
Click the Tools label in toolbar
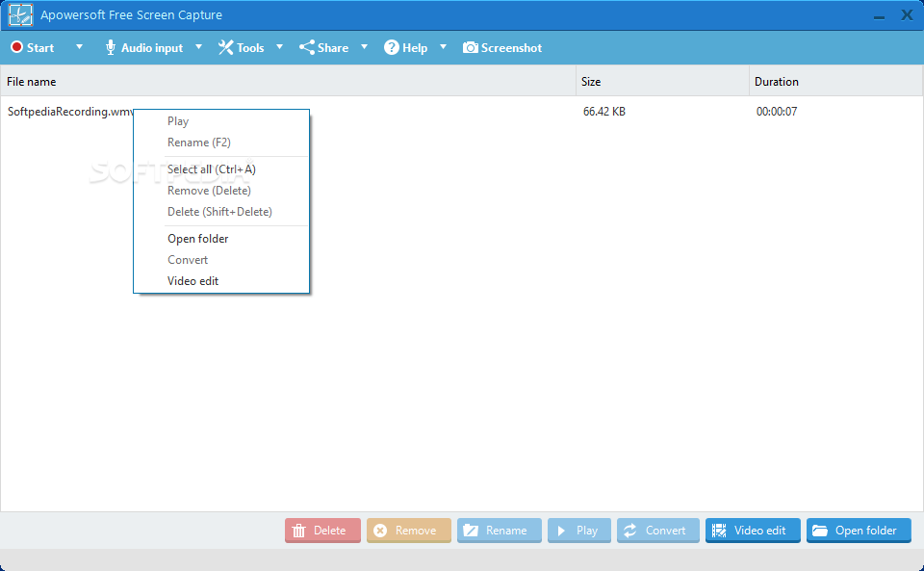click(250, 48)
